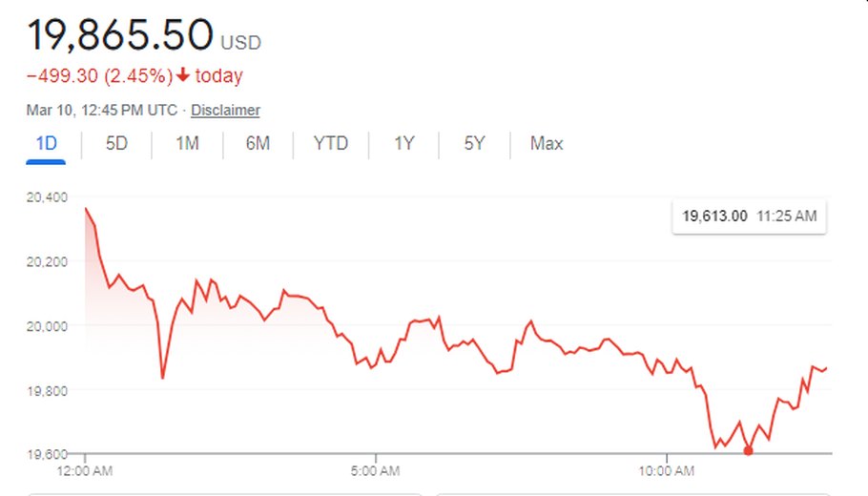Switch to the 5D tab
The image size is (868, 496).
(116, 144)
